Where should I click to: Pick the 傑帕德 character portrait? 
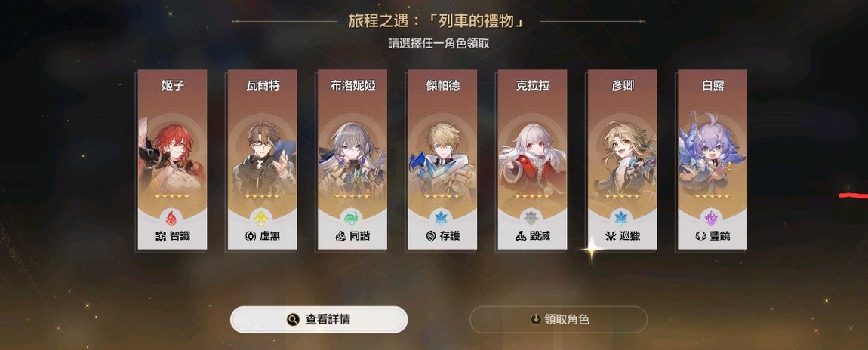tap(442, 158)
